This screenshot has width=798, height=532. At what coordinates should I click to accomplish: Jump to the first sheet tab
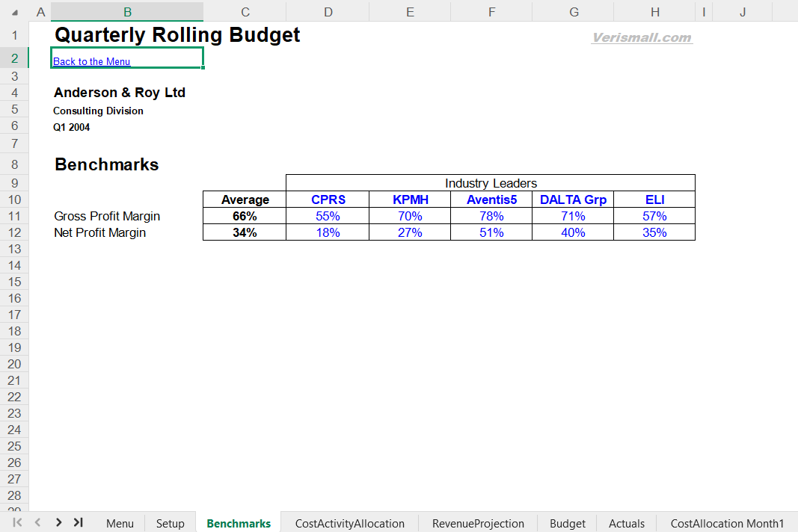[x=16, y=523]
